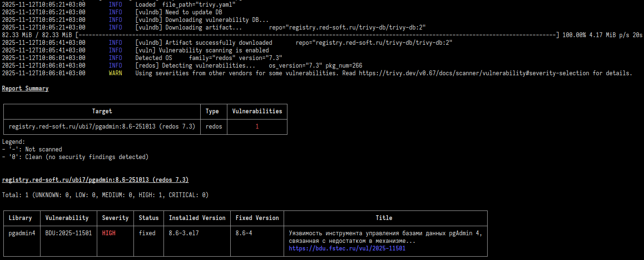Click the red vulnerability count 1
Viewport: 644px width, 260px height.
(x=257, y=127)
